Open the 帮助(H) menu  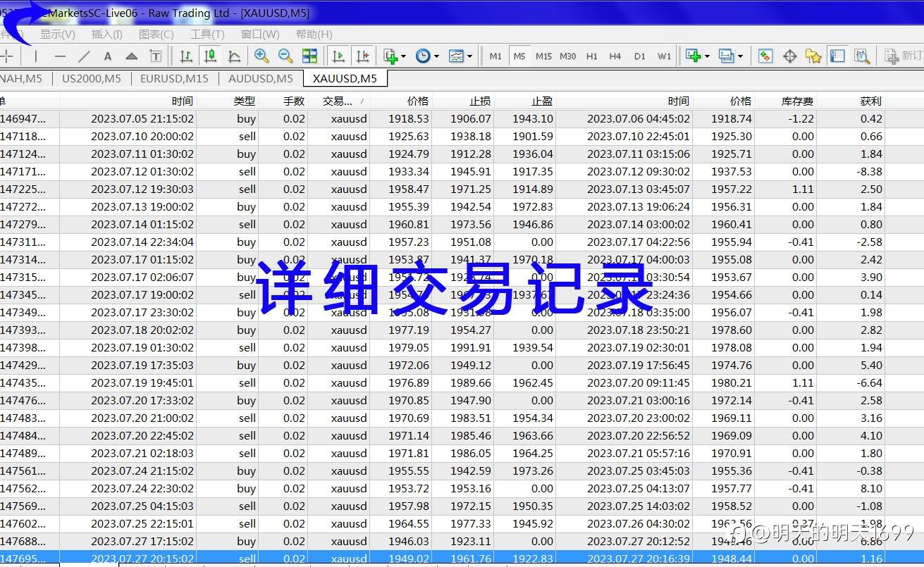[x=314, y=34]
